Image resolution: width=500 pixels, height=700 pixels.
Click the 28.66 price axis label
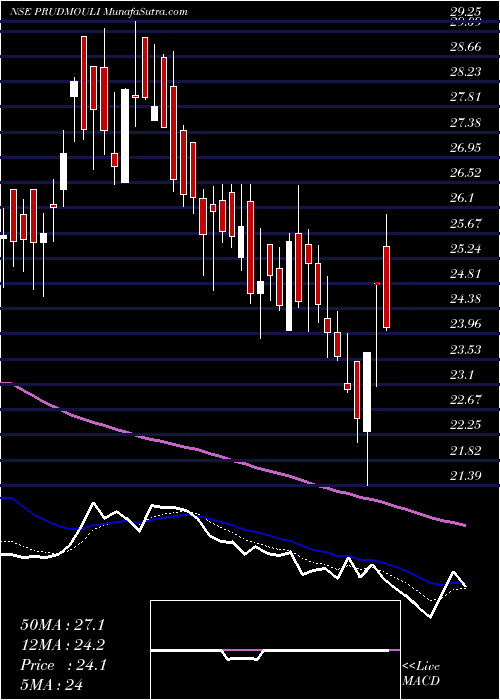click(466, 47)
